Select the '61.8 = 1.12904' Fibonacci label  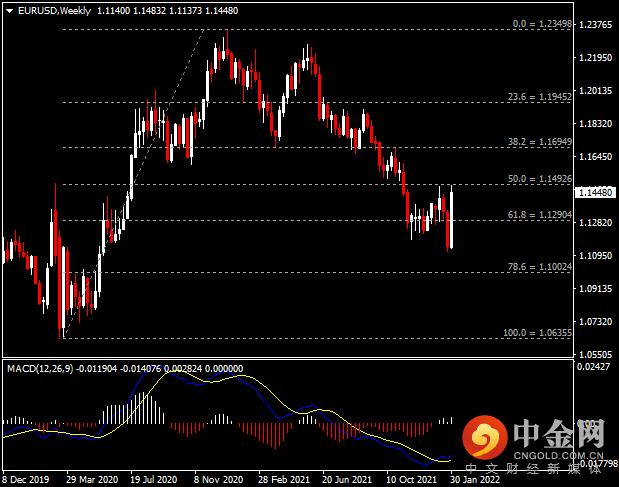pyautogui.click(x=540, y=215)
